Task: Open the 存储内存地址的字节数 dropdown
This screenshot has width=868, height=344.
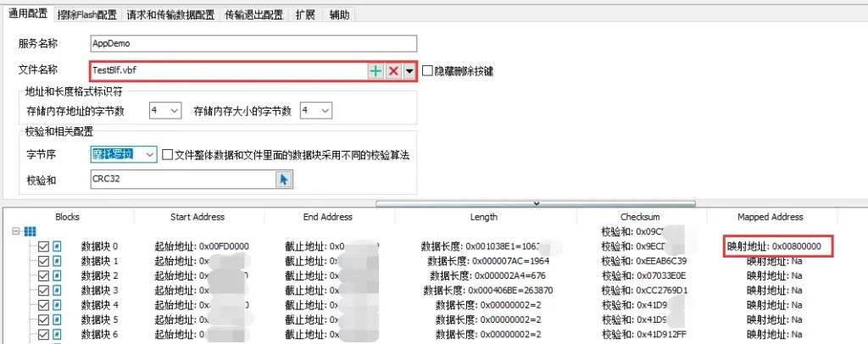Action: 165,111
